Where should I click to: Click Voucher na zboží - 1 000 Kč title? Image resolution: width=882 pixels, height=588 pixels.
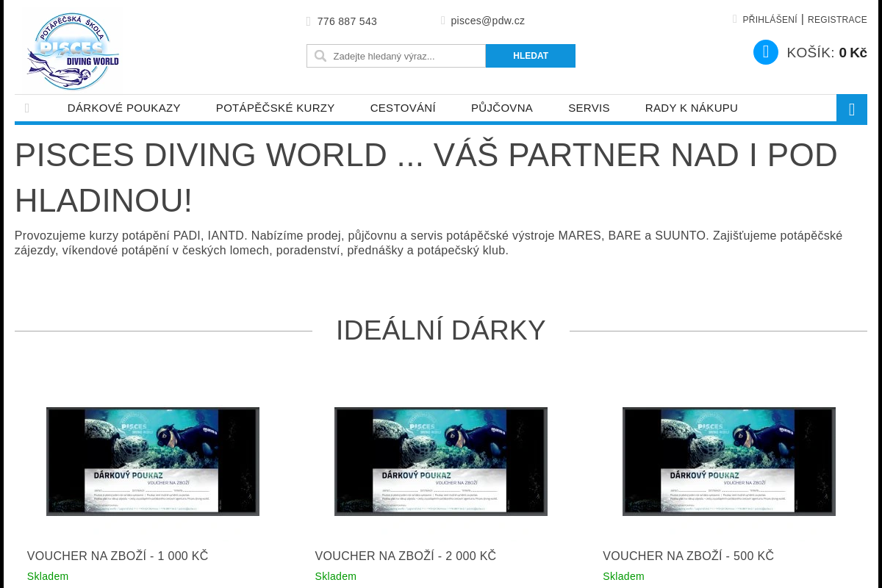[x=118, y=556]
